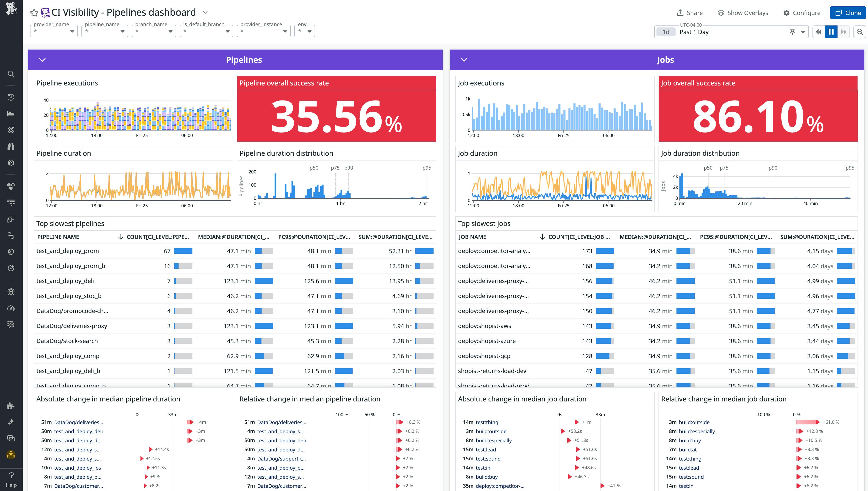Click the bug icon for error tracking
The height and width of the screenshot is (491, 868).
click(11, 291)
